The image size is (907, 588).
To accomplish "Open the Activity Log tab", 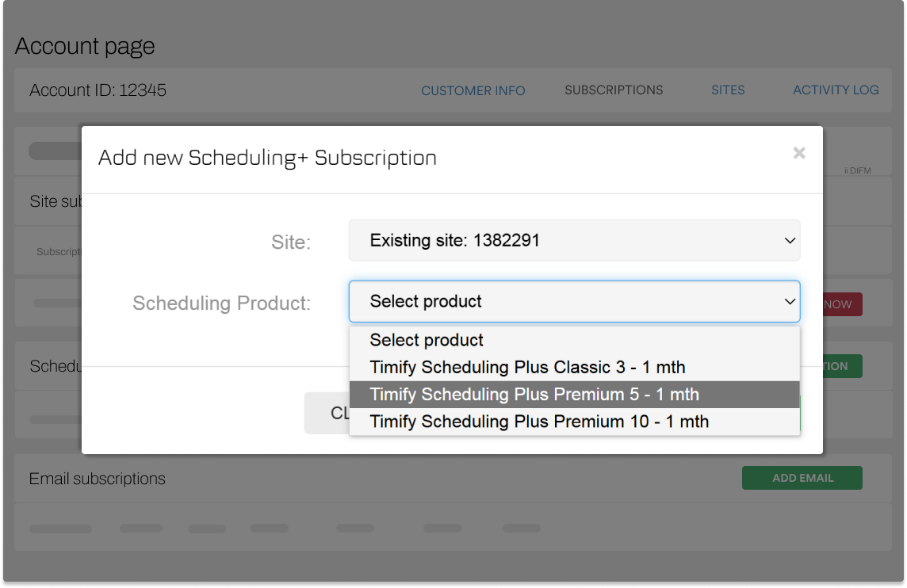I will pos(836,90).
